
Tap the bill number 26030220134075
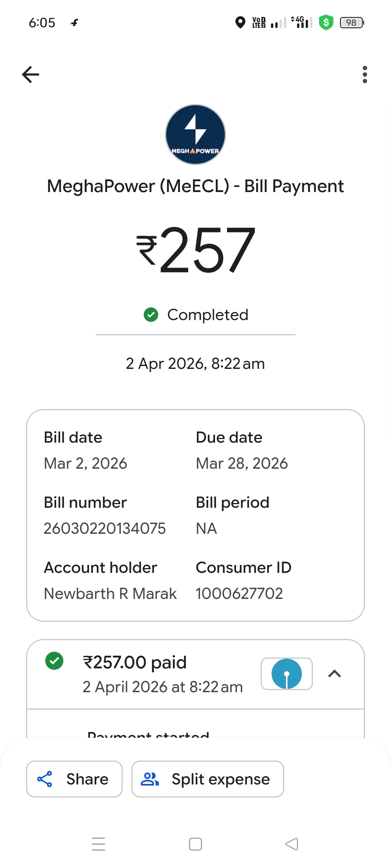[x=105, y=528]
